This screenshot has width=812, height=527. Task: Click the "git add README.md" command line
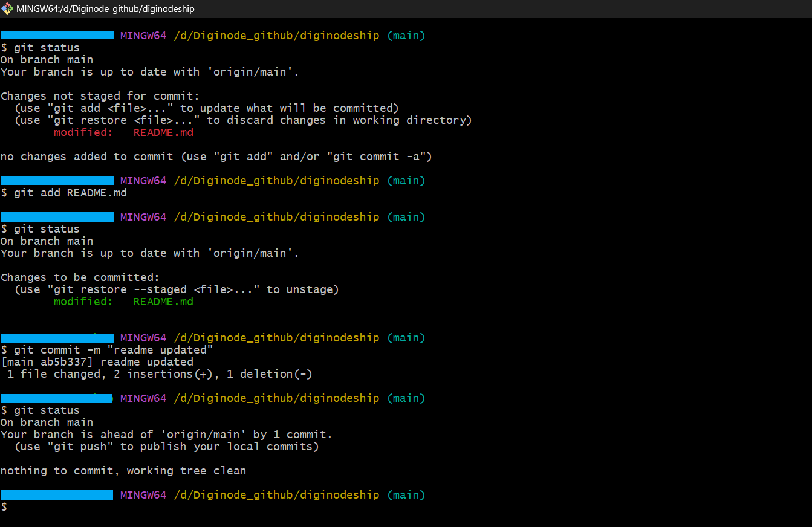click(70, 193)
